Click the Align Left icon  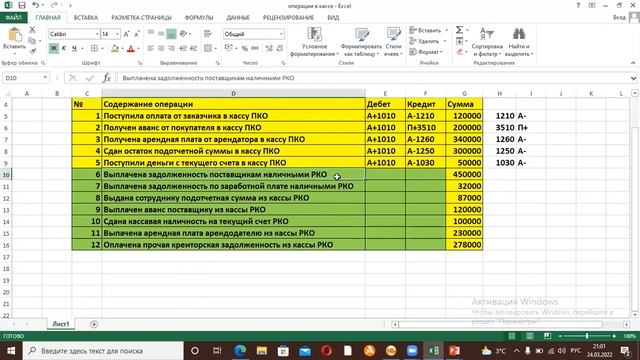[150, 49]
